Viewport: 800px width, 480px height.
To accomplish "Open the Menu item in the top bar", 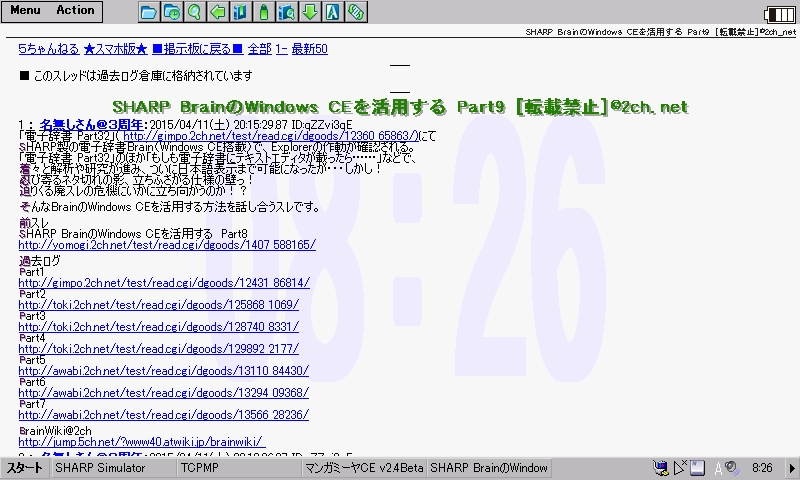I will click(25, 10).
